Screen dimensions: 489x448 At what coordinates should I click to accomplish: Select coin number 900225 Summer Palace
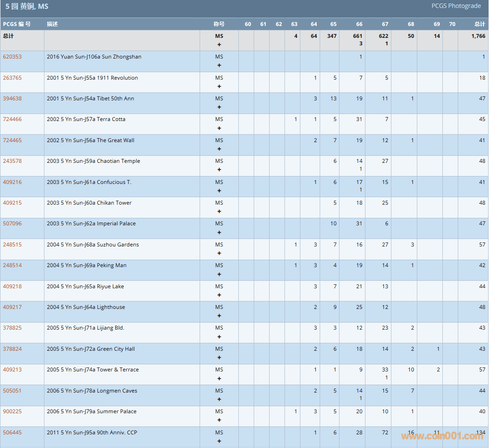point(12,411)
